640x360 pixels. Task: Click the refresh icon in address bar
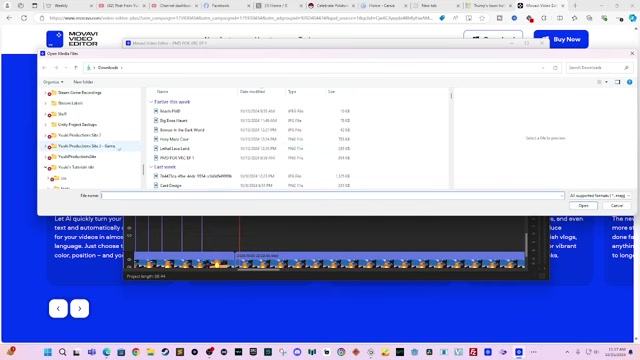point(555,68)
